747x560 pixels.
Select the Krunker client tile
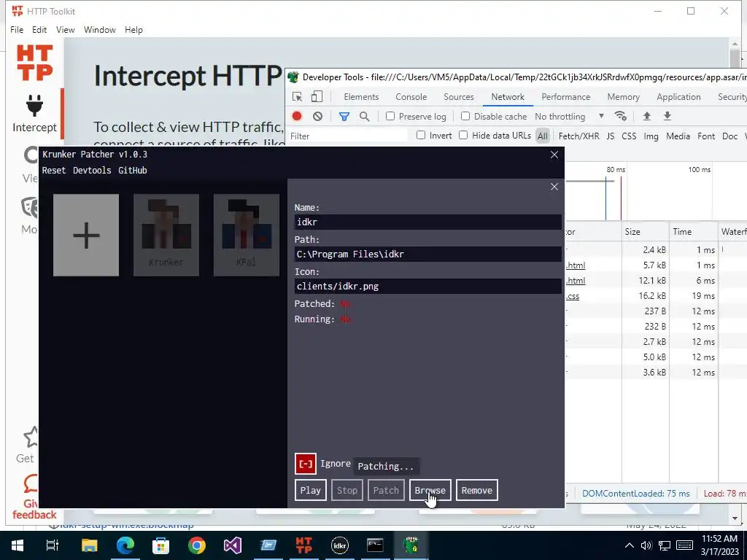click(166, 235)
